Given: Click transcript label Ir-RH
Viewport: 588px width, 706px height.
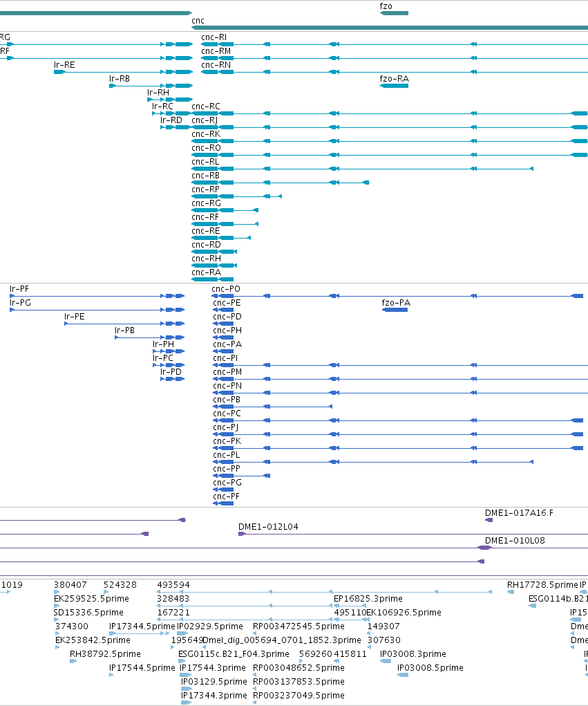Looking at the screenshot, I should click(158, 93).
